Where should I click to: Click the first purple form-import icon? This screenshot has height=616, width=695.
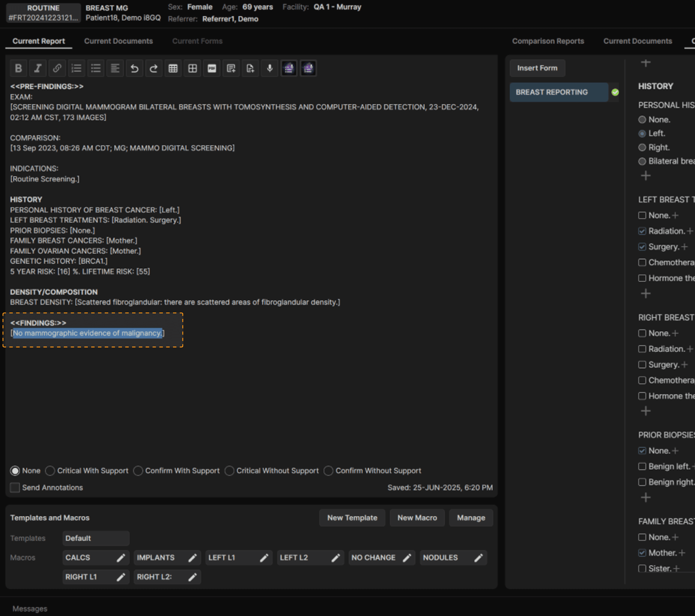[289, 68]
